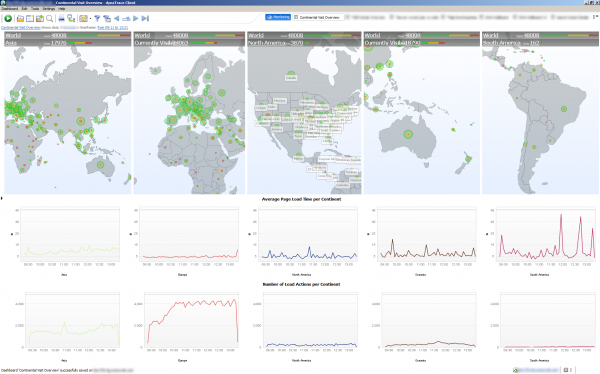600x374 pixels.
Task: Click the Australia visit bubble on Oceania map
Action: point(408,134)
